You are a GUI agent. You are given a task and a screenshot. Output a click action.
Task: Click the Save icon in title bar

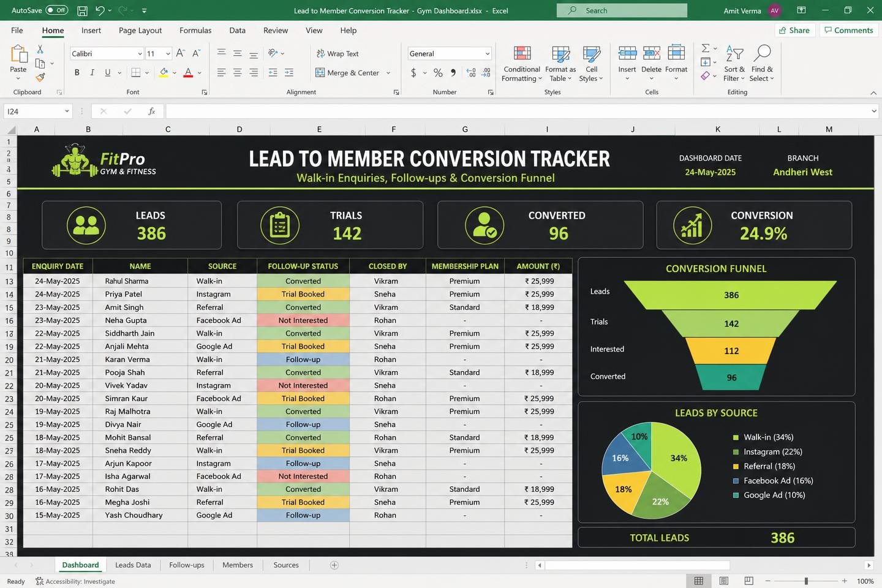point(83,10)
